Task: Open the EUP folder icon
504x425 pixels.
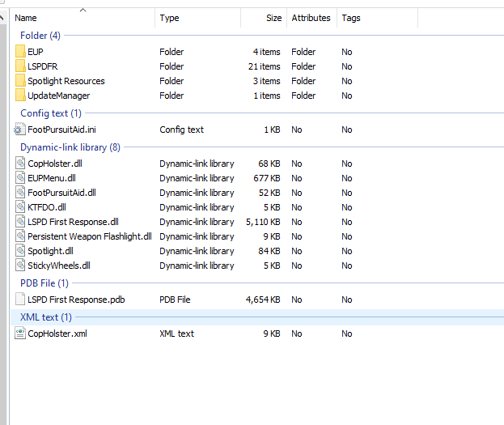Action: coord(20,52)
